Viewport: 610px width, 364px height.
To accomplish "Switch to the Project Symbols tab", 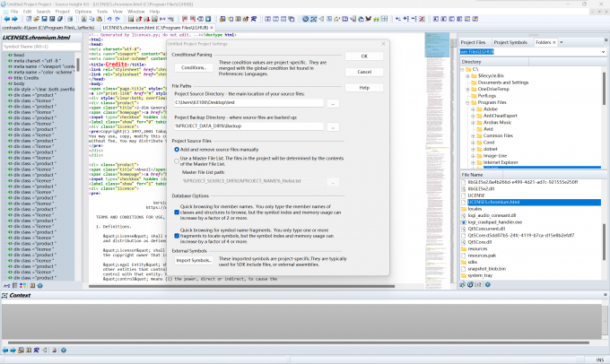I will pyautogui.click(x=510, y=42).
